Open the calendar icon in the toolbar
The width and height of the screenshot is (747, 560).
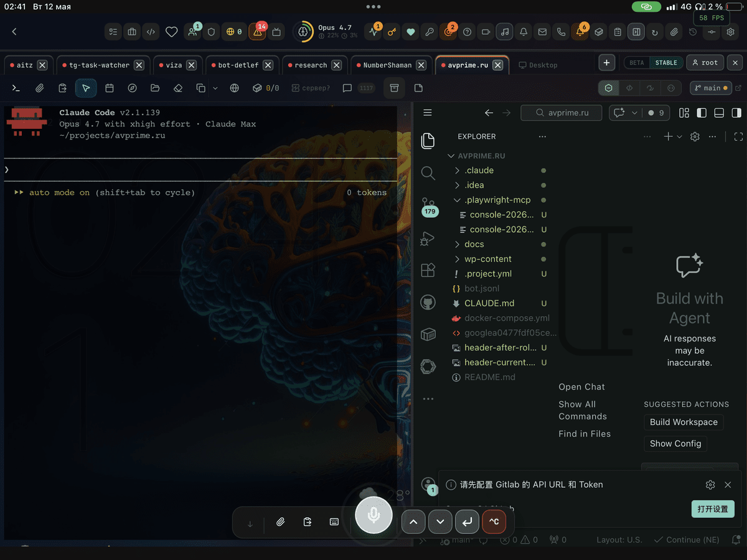(110, 88)
